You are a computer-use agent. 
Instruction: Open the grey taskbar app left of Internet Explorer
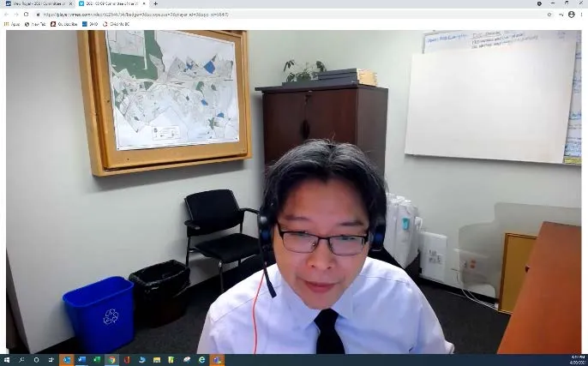(x=187, y=360)
